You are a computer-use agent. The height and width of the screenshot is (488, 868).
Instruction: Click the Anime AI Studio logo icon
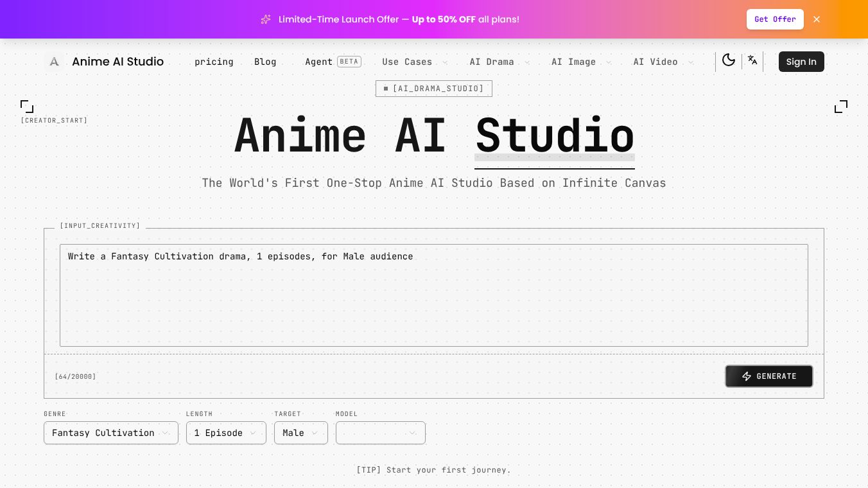54,62
